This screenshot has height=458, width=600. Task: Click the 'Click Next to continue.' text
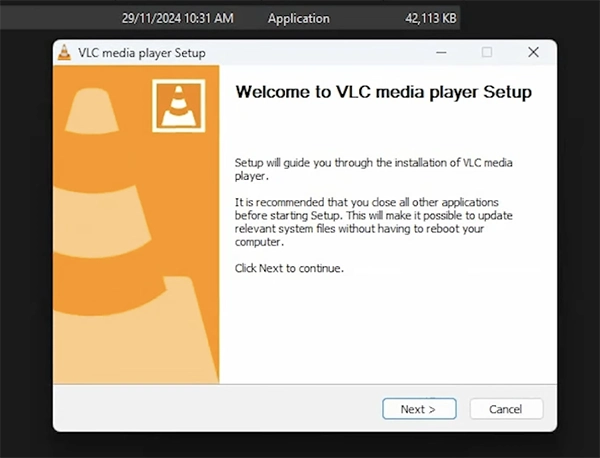click(289, 268)
